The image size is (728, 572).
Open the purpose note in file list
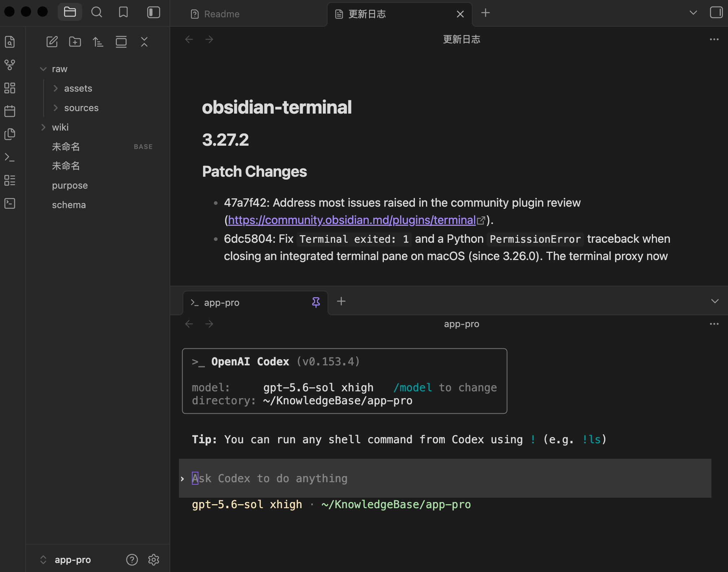tap(70, 185)
